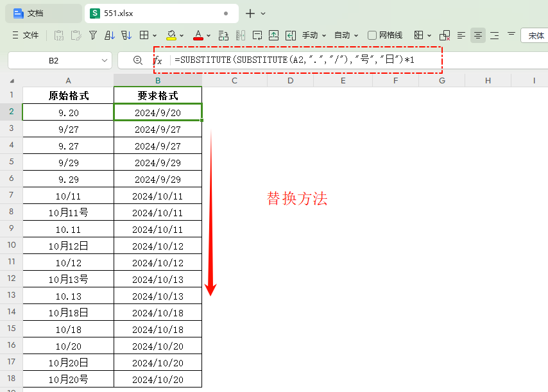Image resolution: width=548 pixels, height=392 pixels.
Task: Align text right
Action: [494, 35]
